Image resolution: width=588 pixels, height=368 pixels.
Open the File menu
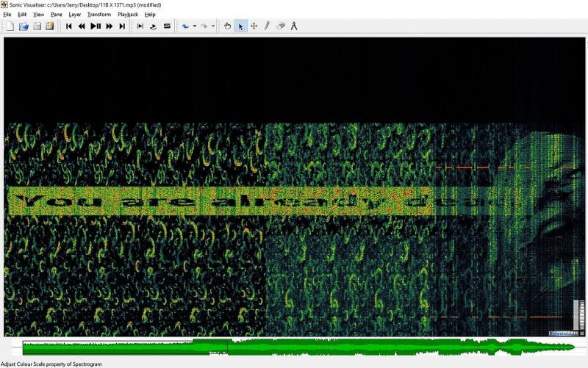point(7,14)
